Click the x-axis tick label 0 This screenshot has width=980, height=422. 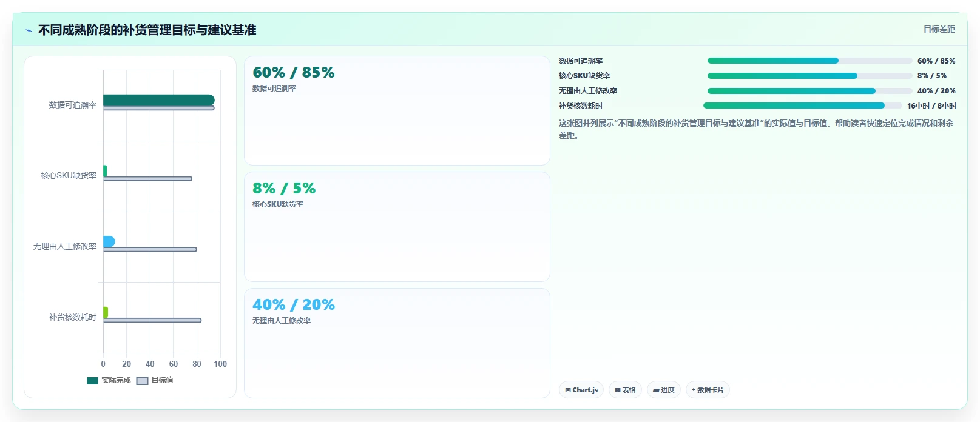[x=103, y=364]
